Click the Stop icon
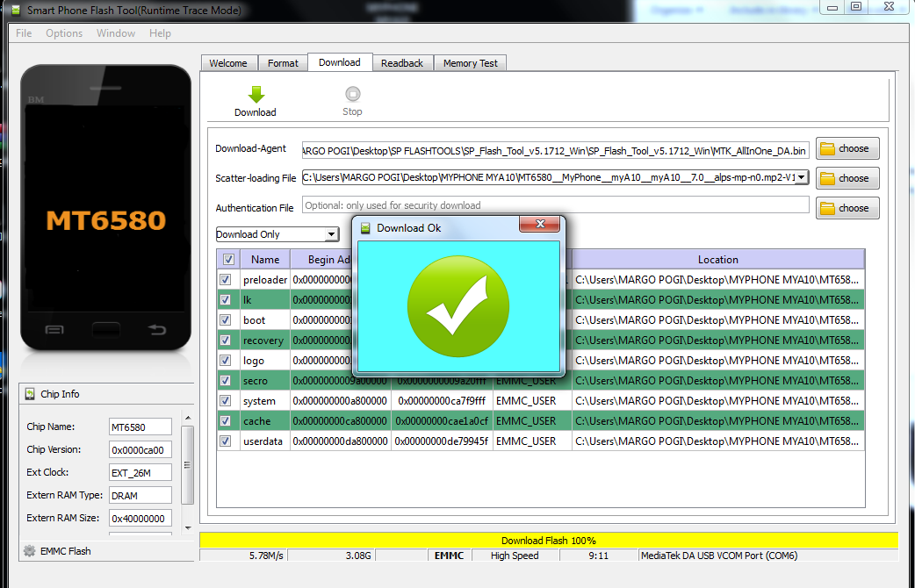 click(x=352, y=94)
